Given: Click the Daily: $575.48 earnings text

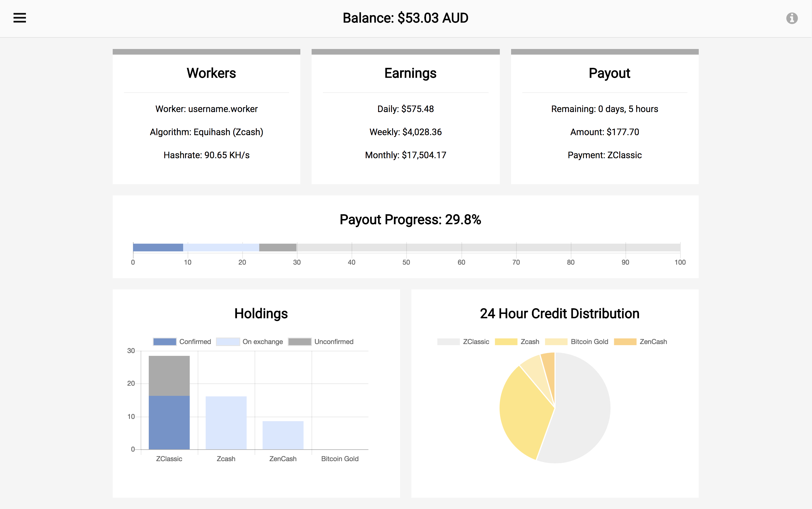Looking at the screenshot, I should point(406,109).
